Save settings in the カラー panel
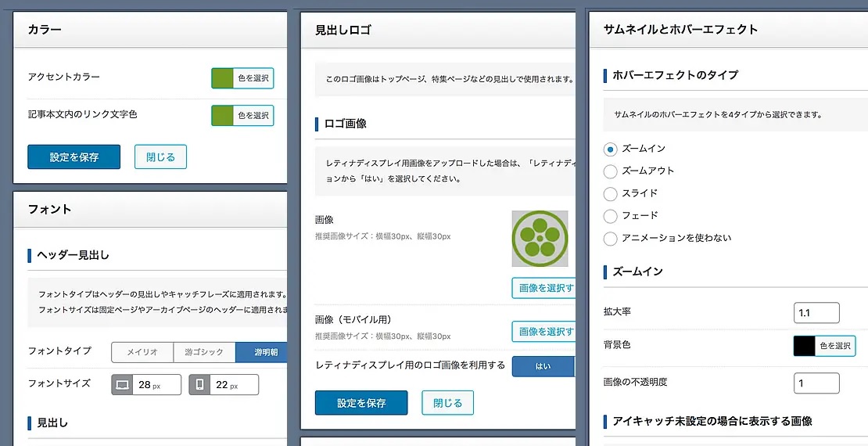 (74, 156)
